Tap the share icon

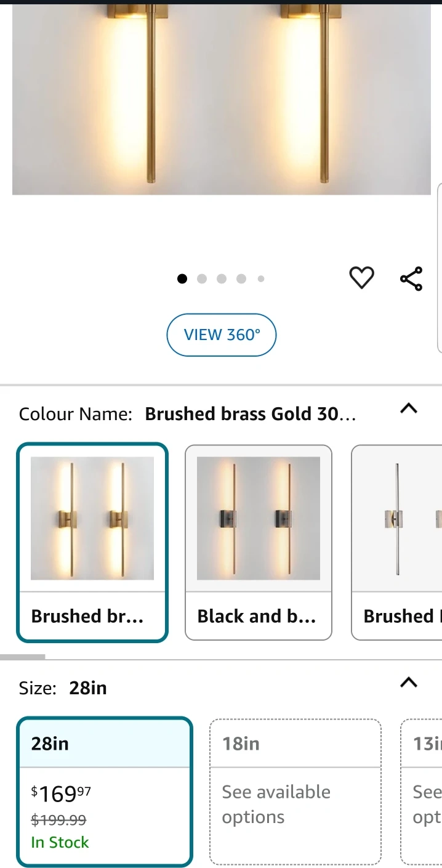(x=411, y=278)
